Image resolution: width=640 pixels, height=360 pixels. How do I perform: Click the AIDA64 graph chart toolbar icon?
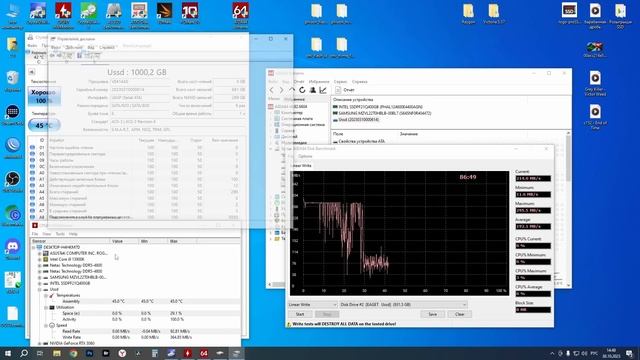(x=323, y=90)
